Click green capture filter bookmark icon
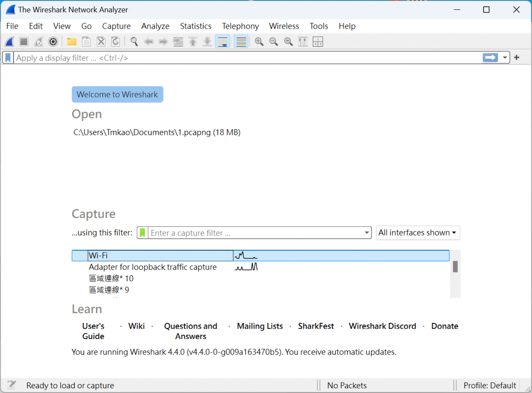The height and width of the screenshot is (393, 532). coord(142,233)
